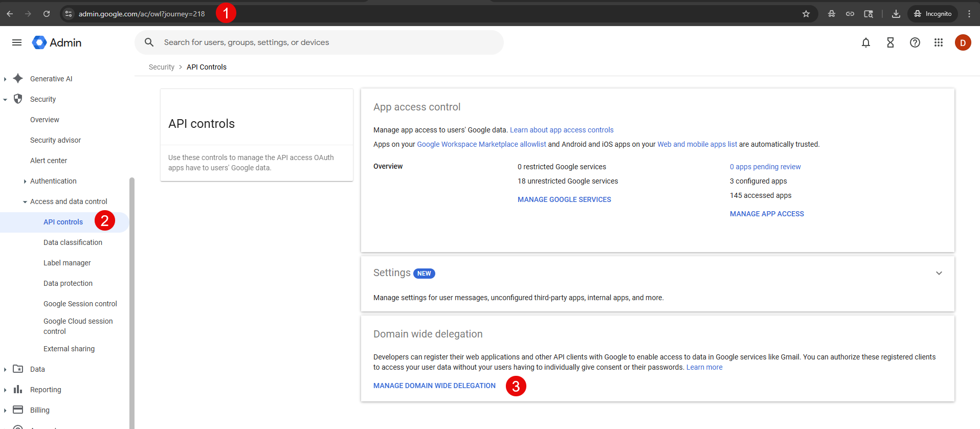
Task: Click the Security shield icon
Action: point(18,99)
